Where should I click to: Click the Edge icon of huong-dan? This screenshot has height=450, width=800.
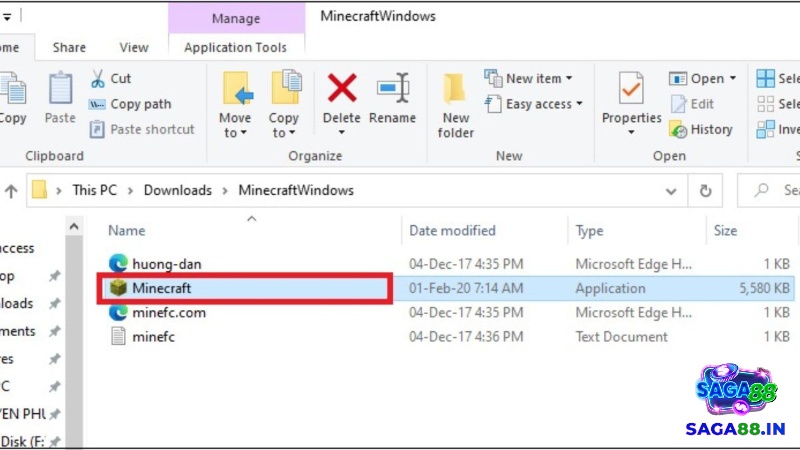[118, 263]
